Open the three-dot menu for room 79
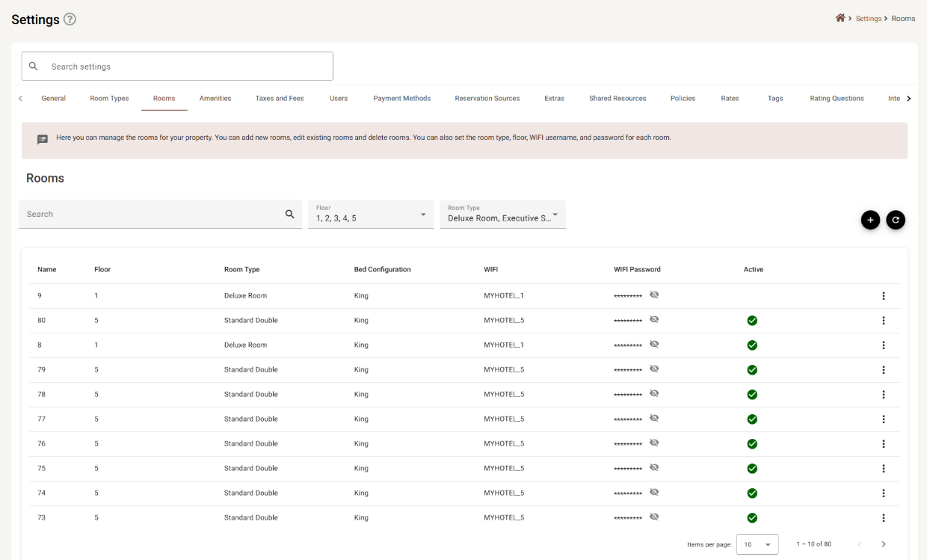927x560 pixels. pyautogui.click(x=884, y=370)
